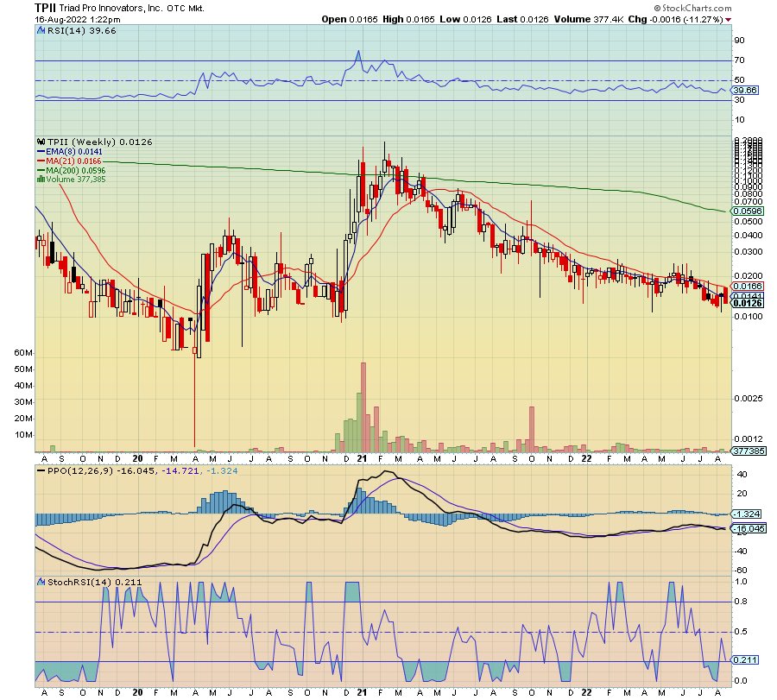Click the Last 0.0126 quote
777x700 pixels.
[522, 19]
